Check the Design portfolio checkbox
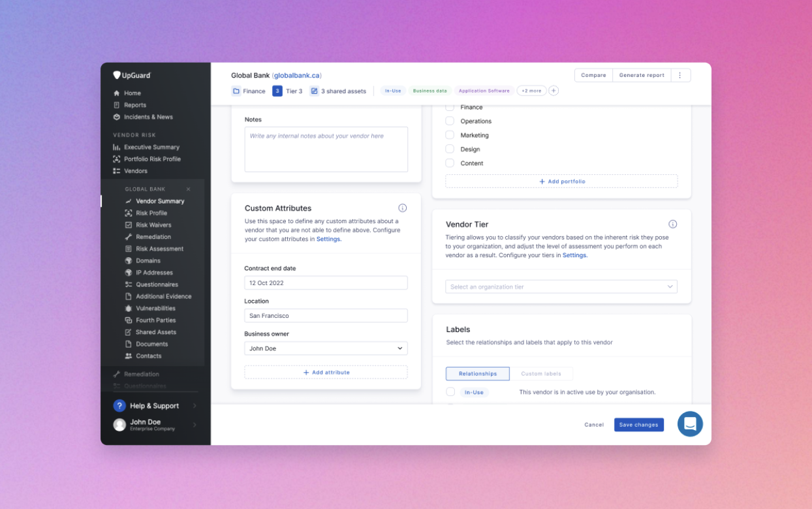The height and width of the screenshot is (509, 812). click(450, 149)
